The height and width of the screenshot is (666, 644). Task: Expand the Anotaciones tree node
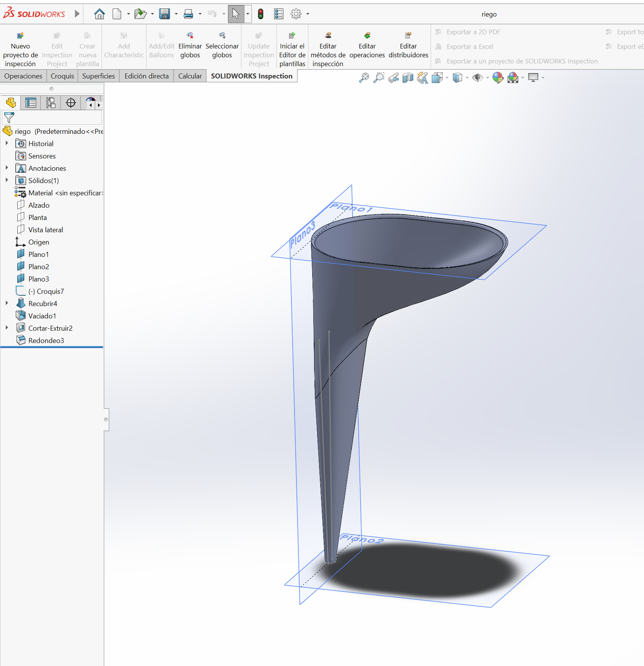click(x=7, y=168)
